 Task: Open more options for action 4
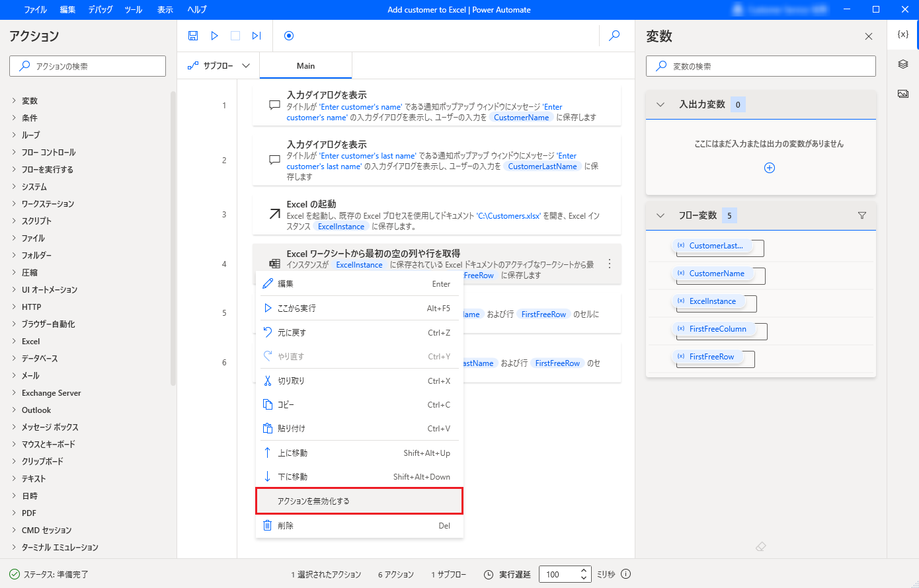coord(610,264)
